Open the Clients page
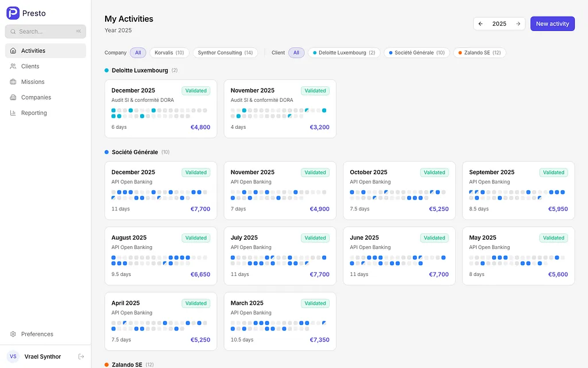This screenshot has width=588, height=368. (x=45, y=66)
